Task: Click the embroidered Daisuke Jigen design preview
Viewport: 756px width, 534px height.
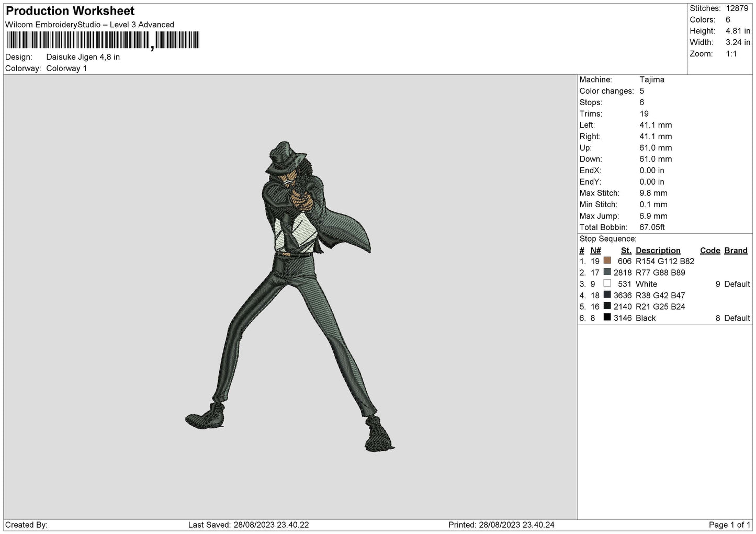Action: 290,297
